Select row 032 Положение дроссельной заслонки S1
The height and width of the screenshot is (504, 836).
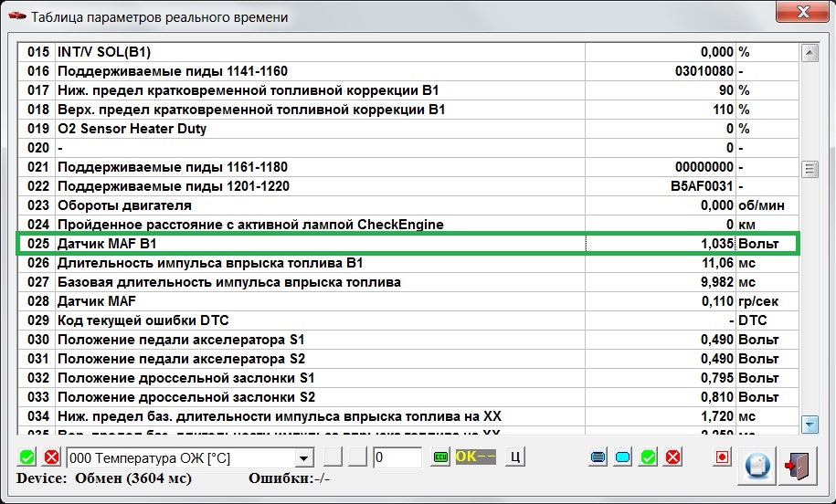point(407,378)
